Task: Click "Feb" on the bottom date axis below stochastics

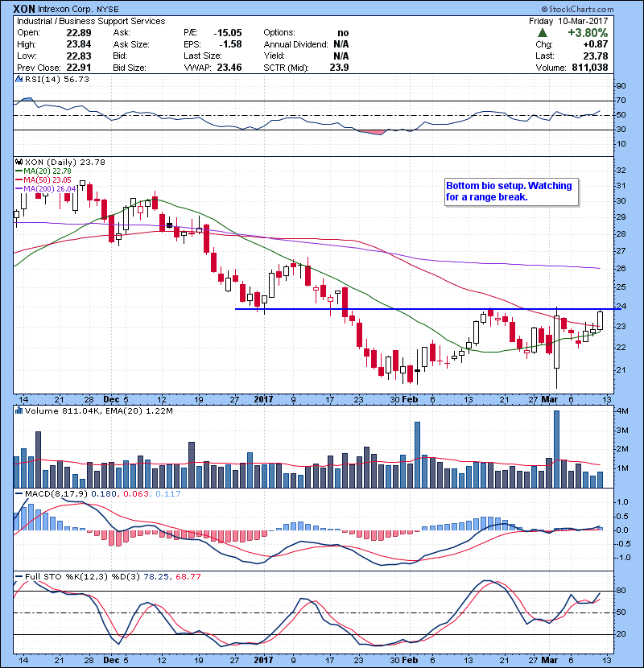Action: tap(410, 660)
